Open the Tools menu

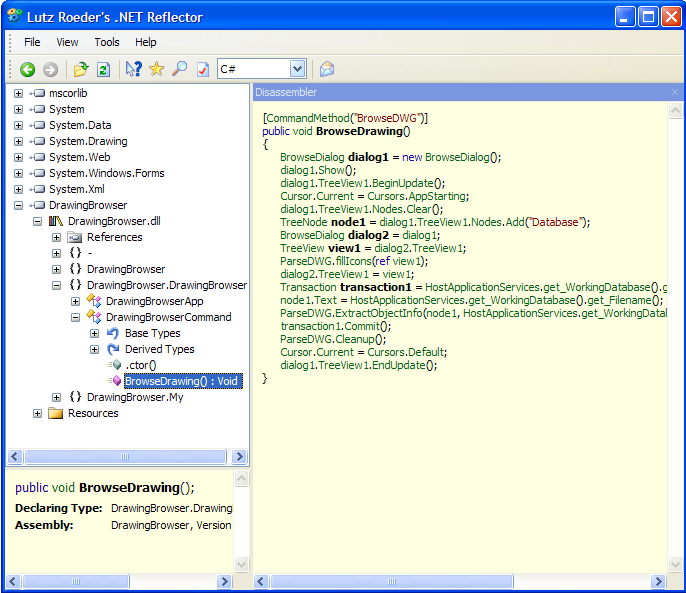coord(107,42)
